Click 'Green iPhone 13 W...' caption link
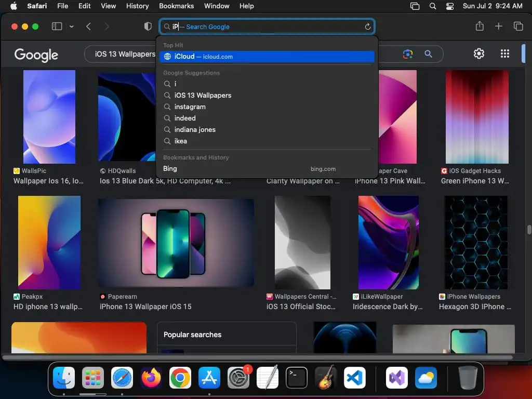The width and height of the screenshot is (532, 399). point(475,181)
